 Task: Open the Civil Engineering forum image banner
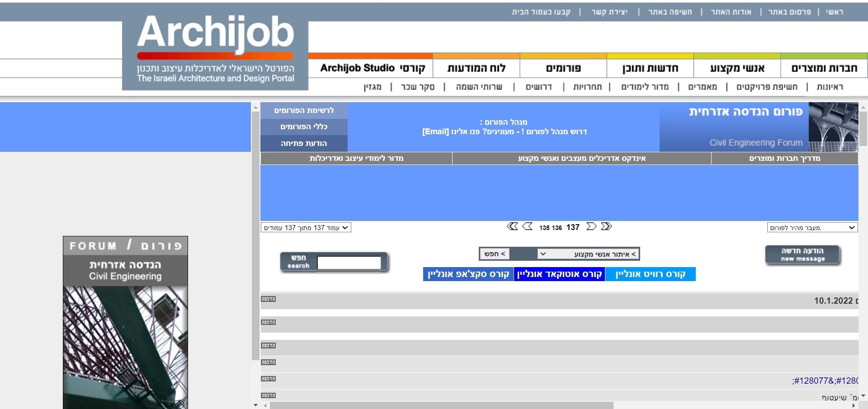point(125,323)
